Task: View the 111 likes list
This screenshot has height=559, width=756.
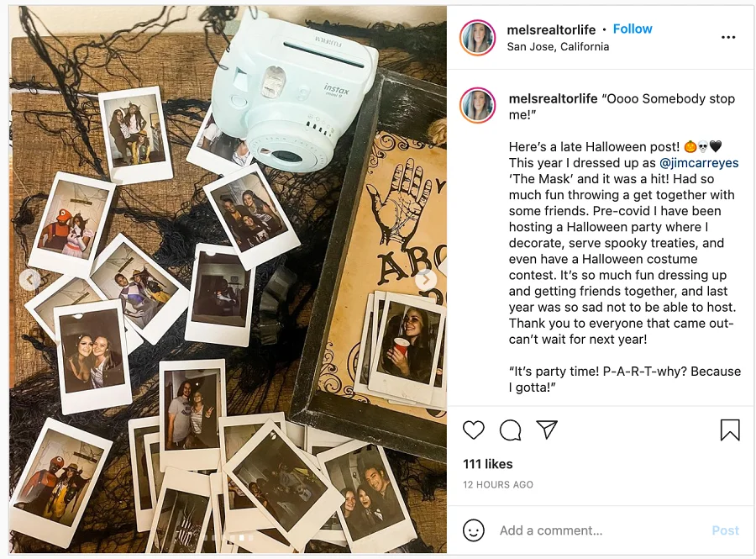Action: coord(487,464)
